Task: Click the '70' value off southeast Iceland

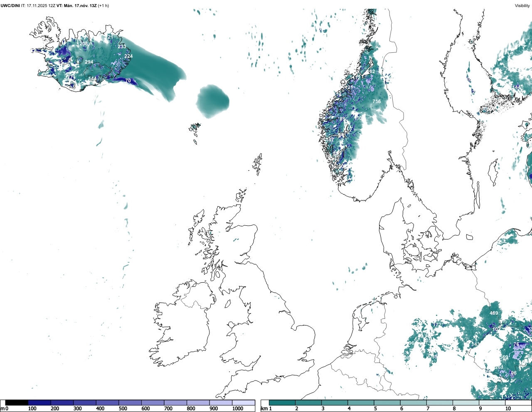Action: 128,81
